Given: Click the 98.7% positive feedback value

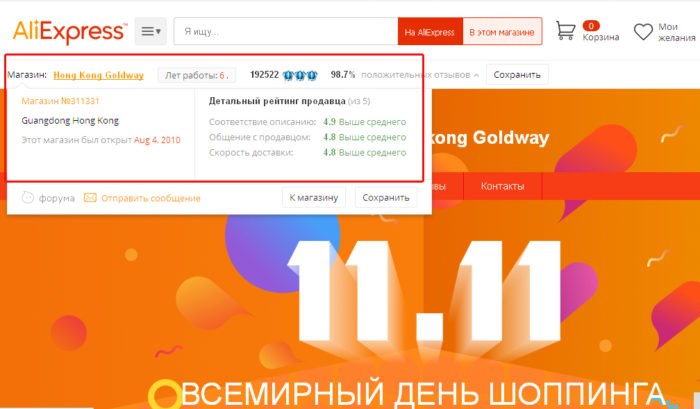Looking at the screenshot, I should pos(343,75).
